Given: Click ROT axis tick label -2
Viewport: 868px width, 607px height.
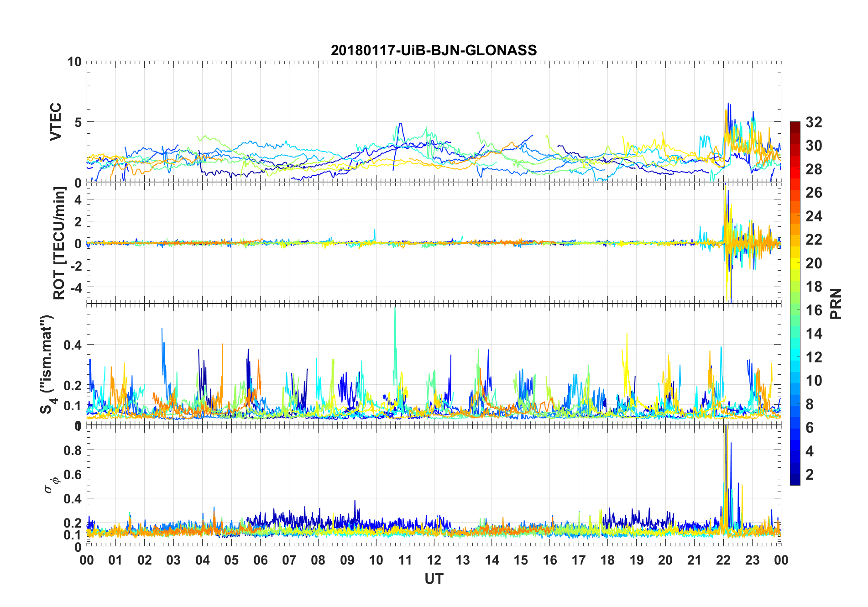Looking at the screenshot, I should [x=76, y=266].
